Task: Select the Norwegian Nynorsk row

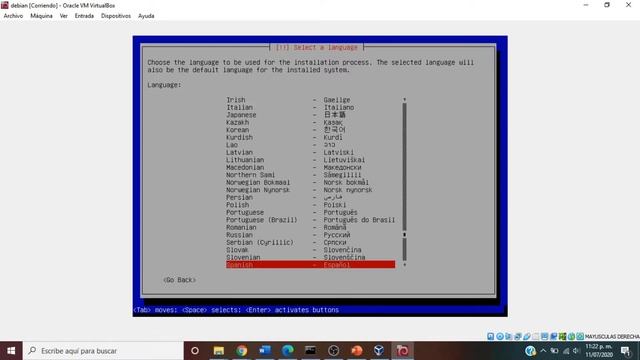Action: point(311,190)
